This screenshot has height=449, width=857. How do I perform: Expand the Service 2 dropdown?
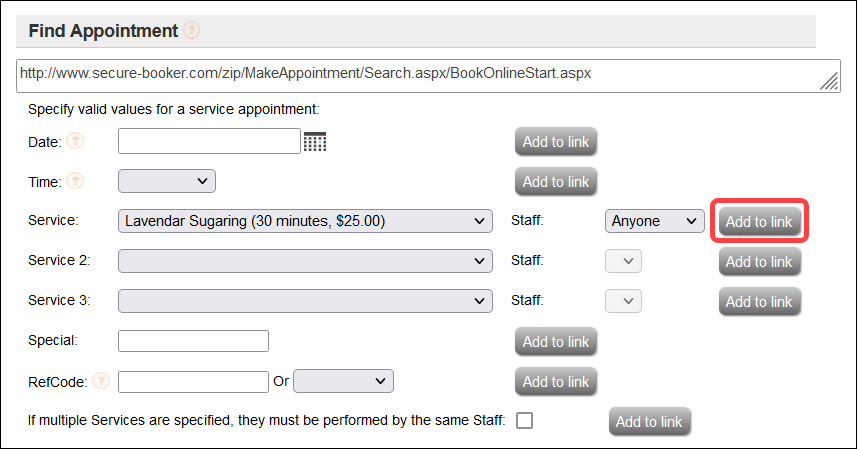click(305, 261)
